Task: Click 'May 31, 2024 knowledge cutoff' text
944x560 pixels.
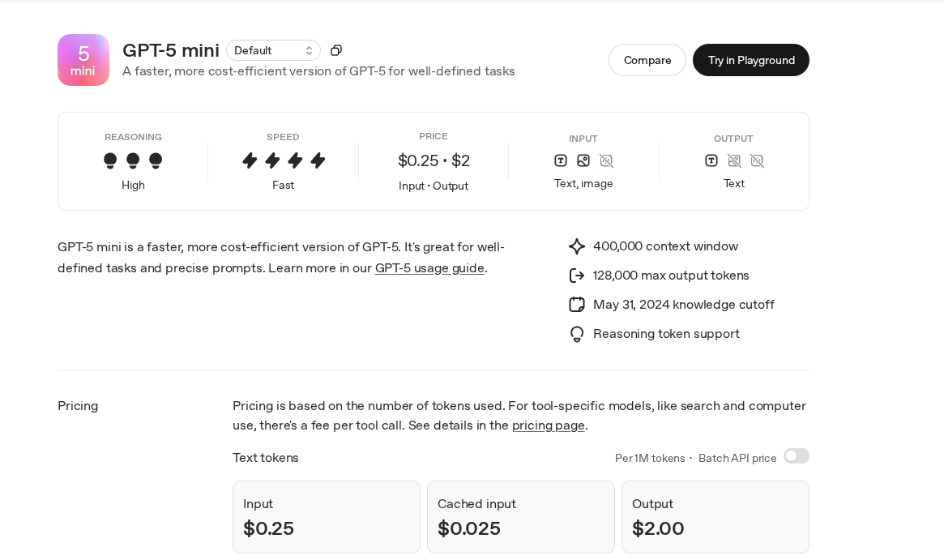Action: 683,305
